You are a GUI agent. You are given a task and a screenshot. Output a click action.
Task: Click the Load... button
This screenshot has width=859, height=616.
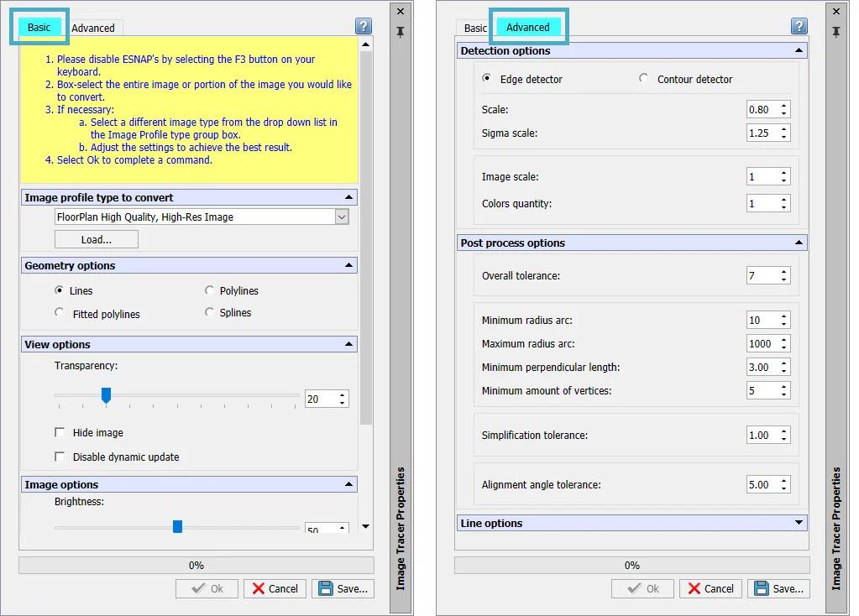tap(97, 240)
